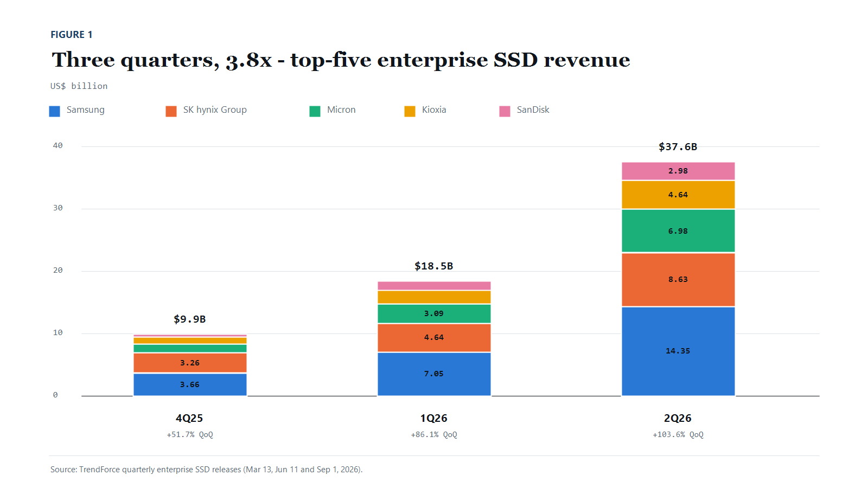Screen dimensions: 868x488
Task: Click the 2Q26 Micron segment labeled 6.98
Action: point(678,231)
